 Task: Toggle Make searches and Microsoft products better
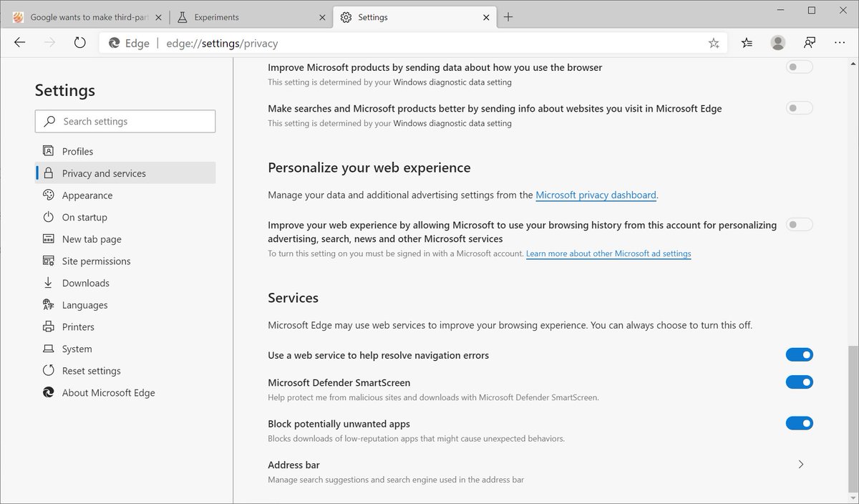800,109
